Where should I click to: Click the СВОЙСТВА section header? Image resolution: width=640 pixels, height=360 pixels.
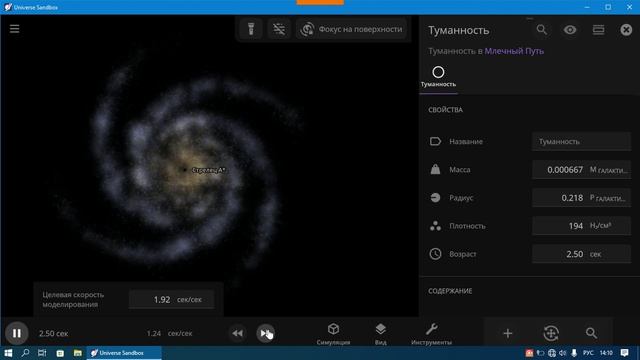(445, 110)
